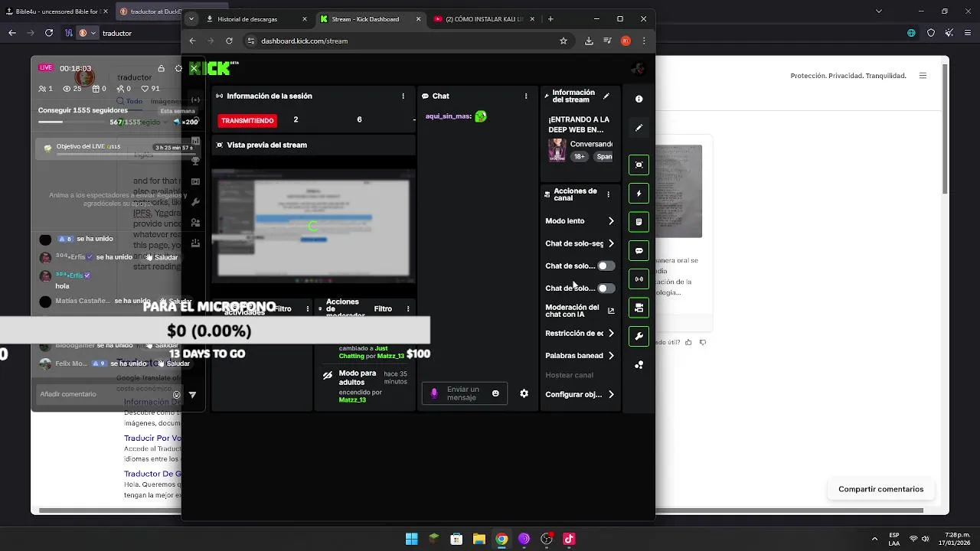
Task: Click thumbs-up icon in background right page
Action: coord(689,342)
